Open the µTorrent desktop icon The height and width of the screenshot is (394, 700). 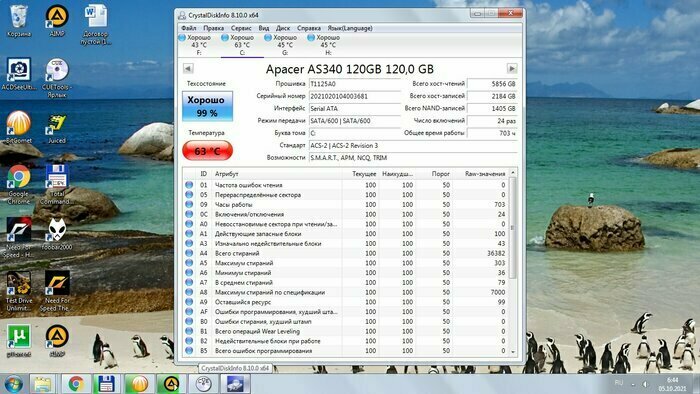[19, 340]
